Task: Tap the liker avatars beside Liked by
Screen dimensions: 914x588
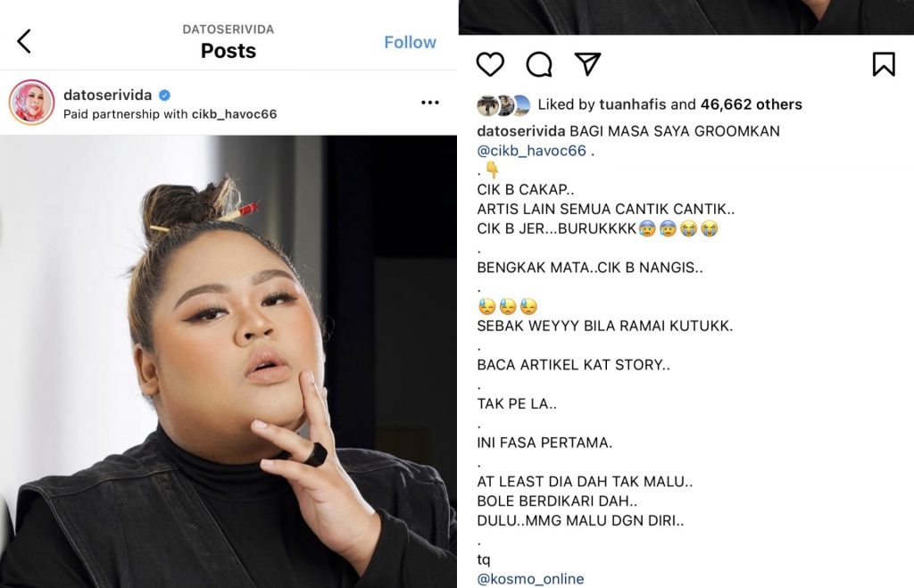Action: [503, 105]
